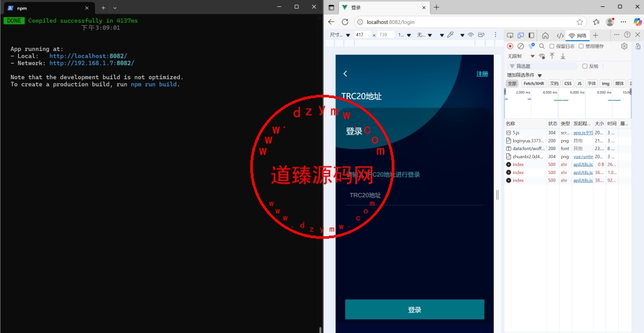This screenshot has height=333, width=644.
Task: Filter requests by JS
Action: point(579,83)
